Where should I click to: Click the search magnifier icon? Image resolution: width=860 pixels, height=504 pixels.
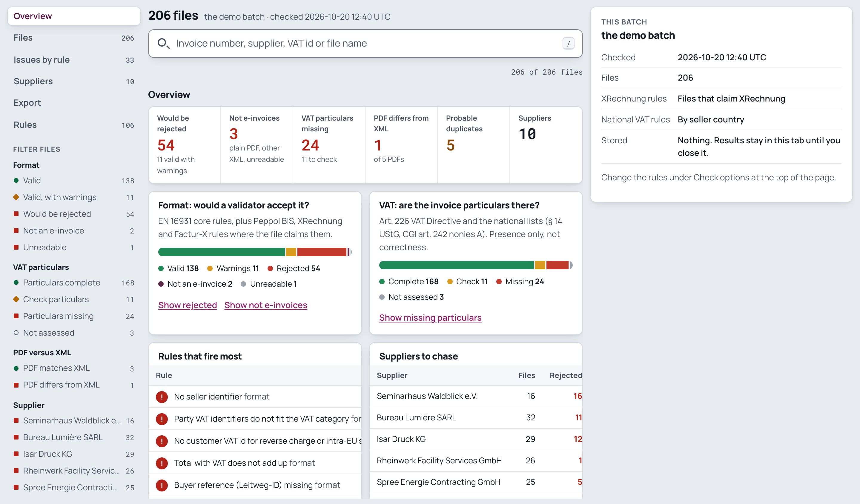[x=163, y=43]
